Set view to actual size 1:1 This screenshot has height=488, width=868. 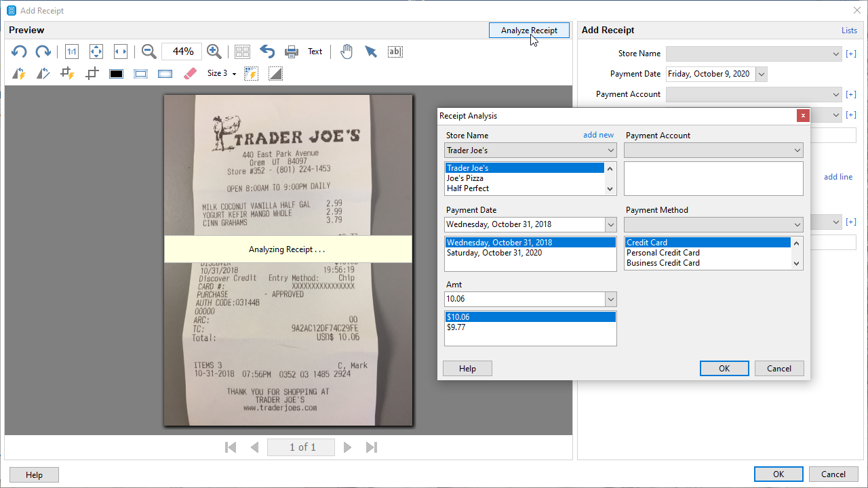pos(72,52)
